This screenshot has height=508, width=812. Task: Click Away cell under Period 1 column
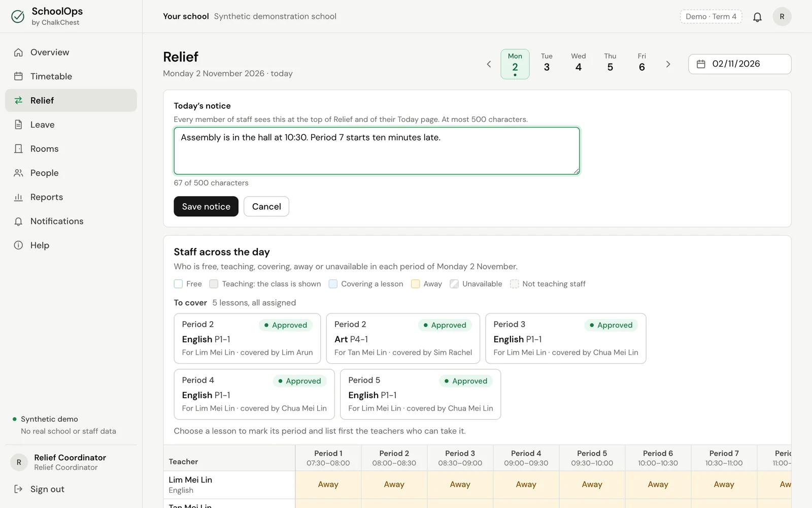pyautogui.click(x=328, y=485)
